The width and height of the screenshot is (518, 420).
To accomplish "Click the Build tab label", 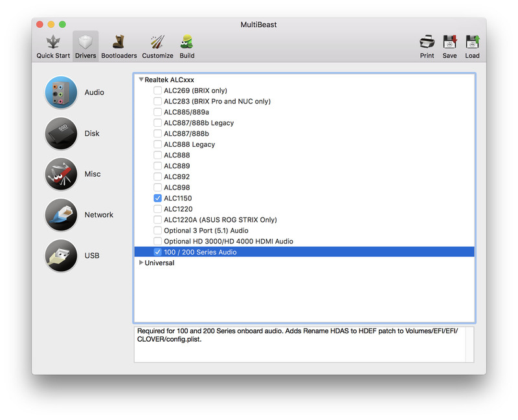I will point(187,56).
